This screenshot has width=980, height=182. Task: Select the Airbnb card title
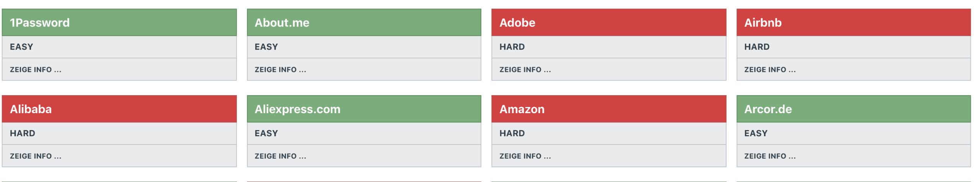[x=763, y=23]
